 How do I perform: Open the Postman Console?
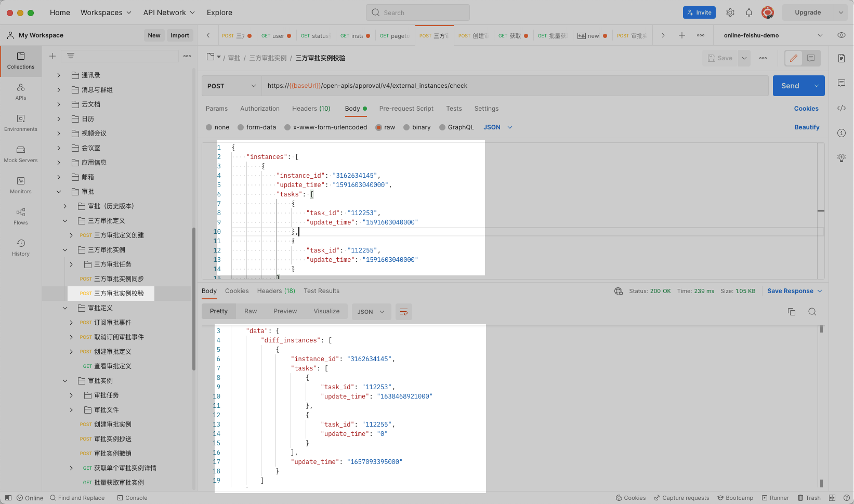[133, 497]
